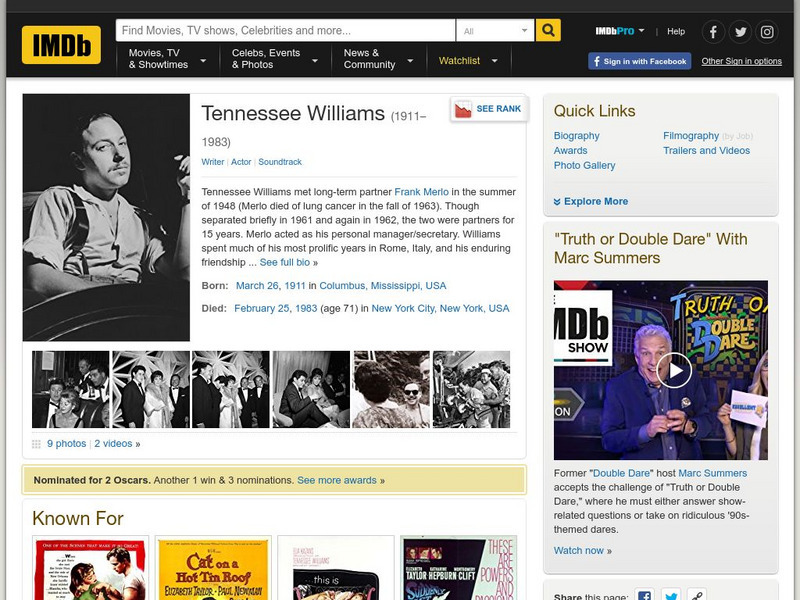Viewport: 800px width, 600px height.
Task: Open the second gallery photo thumbnail
Action: pyautogui.click(x=151, y=389)
